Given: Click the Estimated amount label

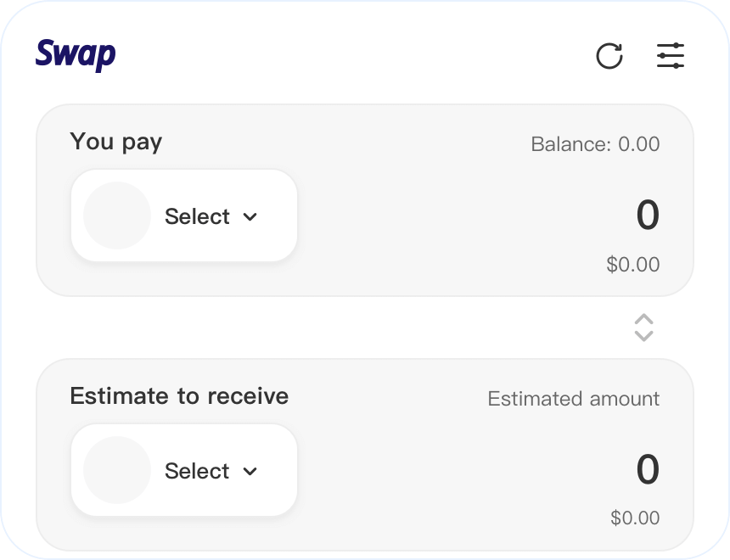Looking at the screenshot, I should click(x=573, y=399).
